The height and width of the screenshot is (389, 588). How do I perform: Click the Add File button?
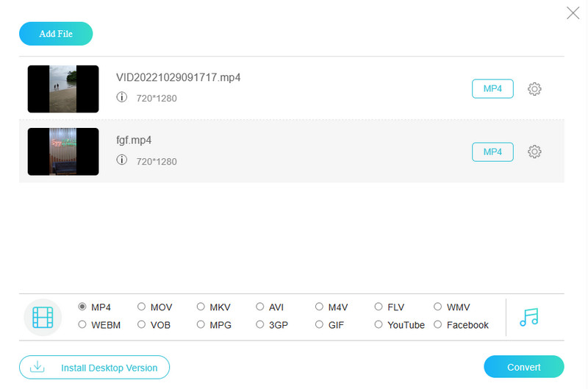pos(56,34)
